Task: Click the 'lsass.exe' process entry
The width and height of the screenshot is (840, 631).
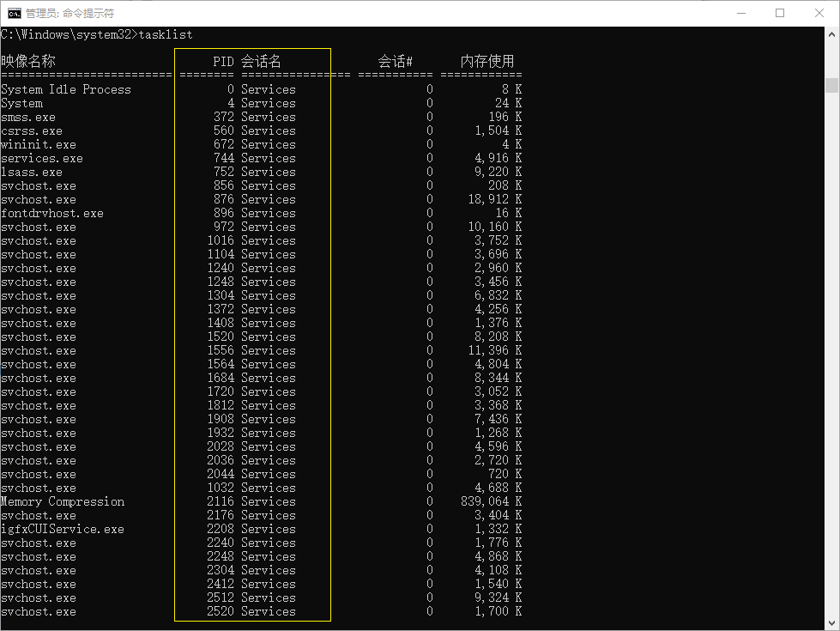Action: point(32,171)
